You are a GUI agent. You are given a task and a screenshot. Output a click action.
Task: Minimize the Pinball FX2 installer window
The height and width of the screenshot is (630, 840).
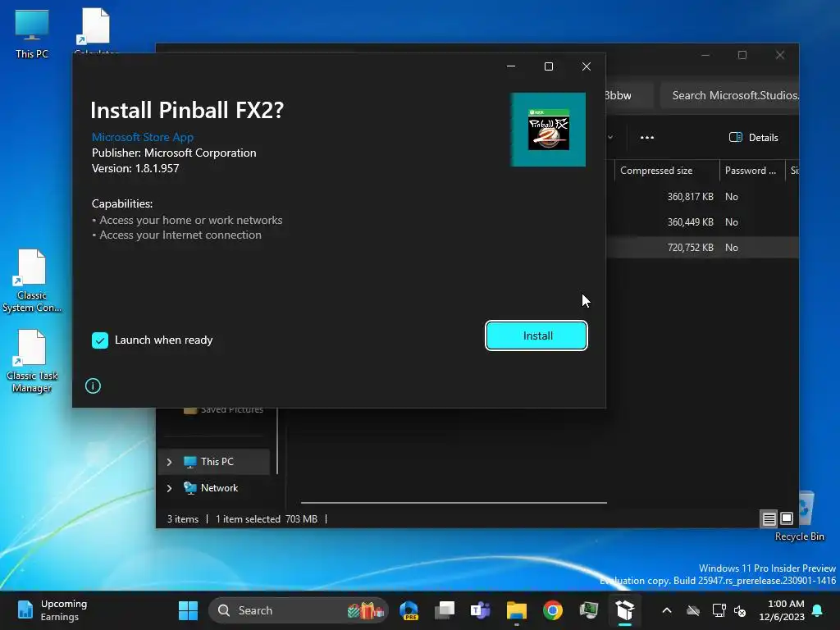tap(511, 66)
